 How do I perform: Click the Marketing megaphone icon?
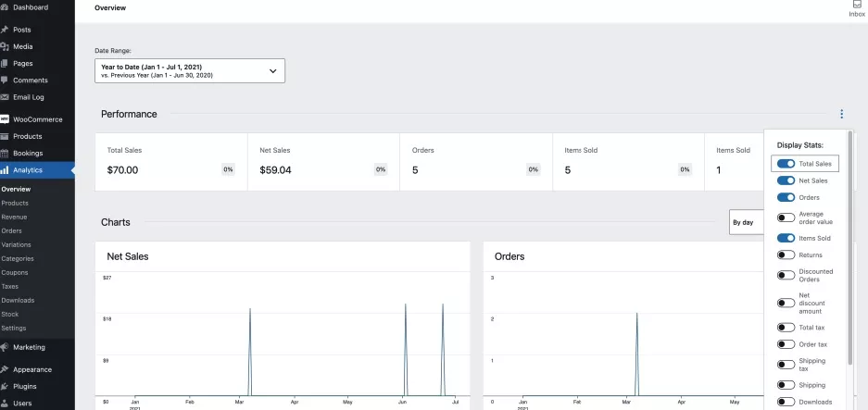coord(4,347)
